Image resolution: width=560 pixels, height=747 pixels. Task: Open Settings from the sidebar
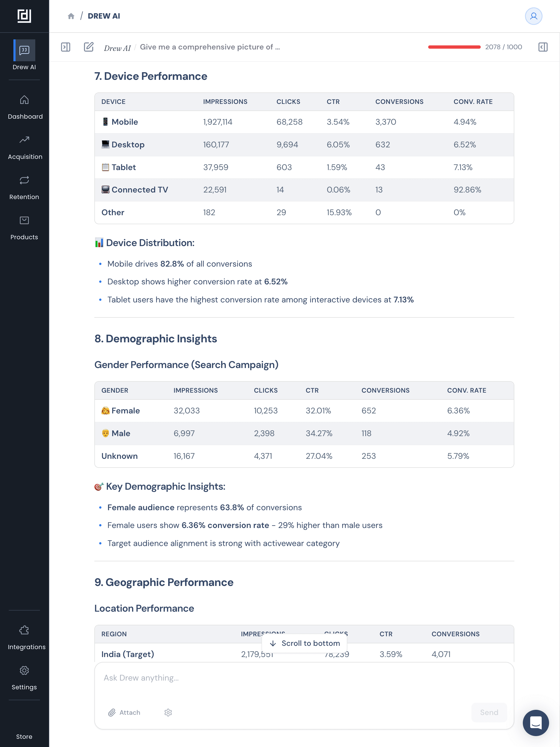(24, 678)
